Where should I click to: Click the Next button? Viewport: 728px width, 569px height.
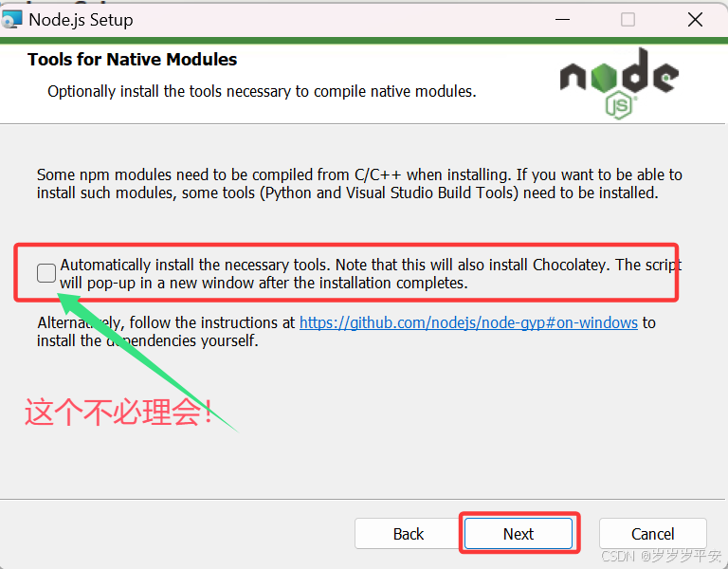tap(519, 534)
